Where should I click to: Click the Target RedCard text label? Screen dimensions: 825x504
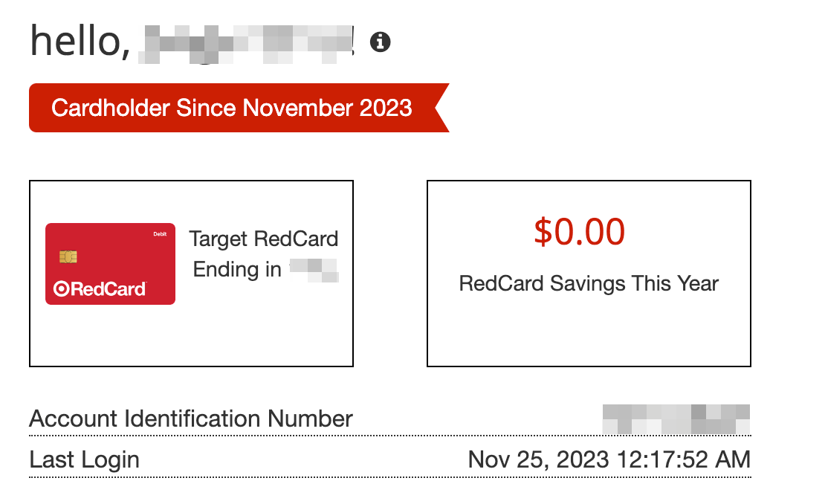point(264,239)
